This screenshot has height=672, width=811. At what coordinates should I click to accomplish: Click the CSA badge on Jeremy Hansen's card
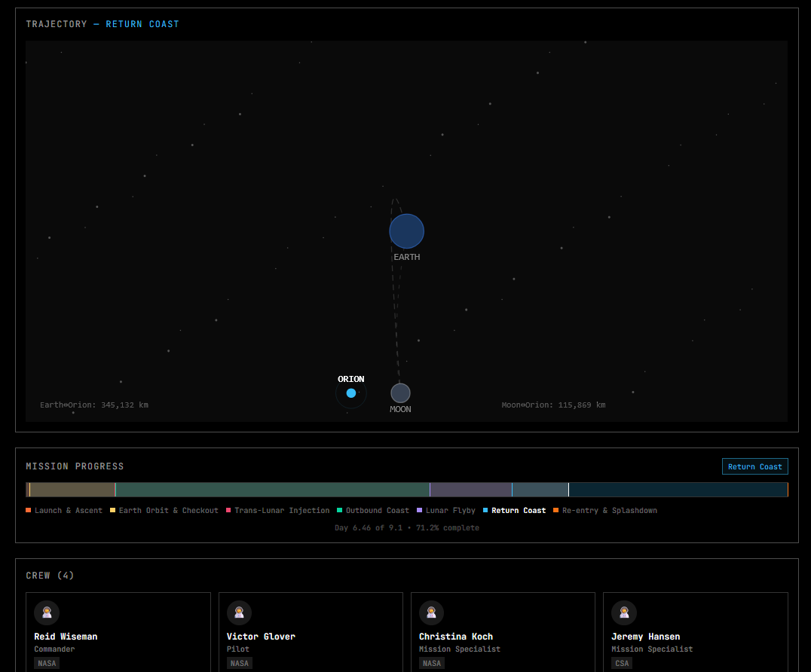tap(622, 663)
